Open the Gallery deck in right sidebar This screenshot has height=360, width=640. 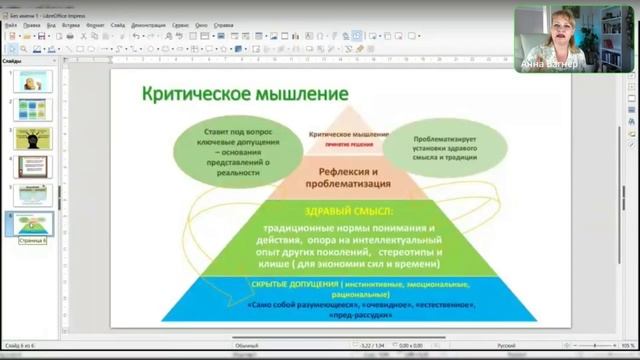631,134
